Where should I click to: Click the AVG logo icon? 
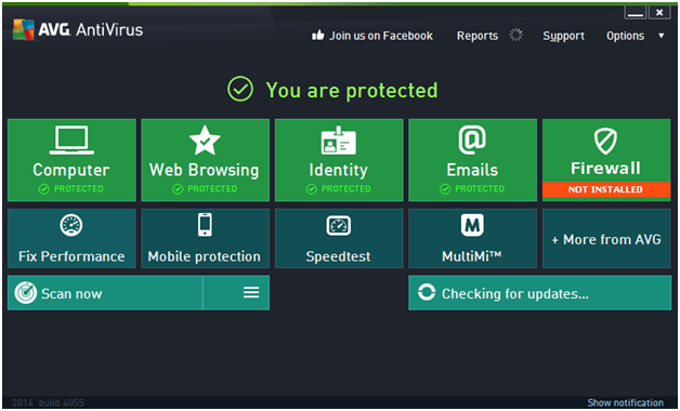click(x=24, y=30)
